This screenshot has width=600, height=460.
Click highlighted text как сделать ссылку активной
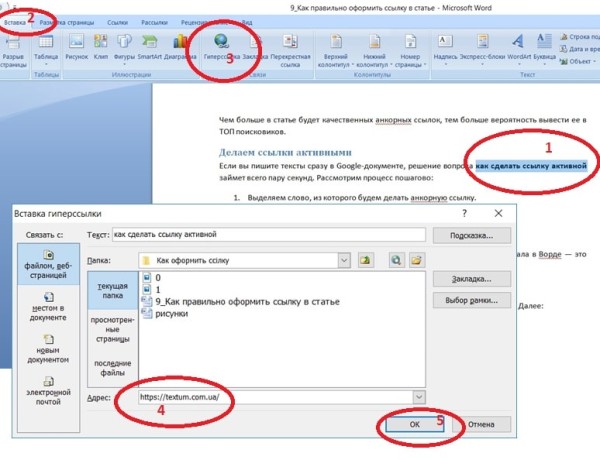pos(531,166)
